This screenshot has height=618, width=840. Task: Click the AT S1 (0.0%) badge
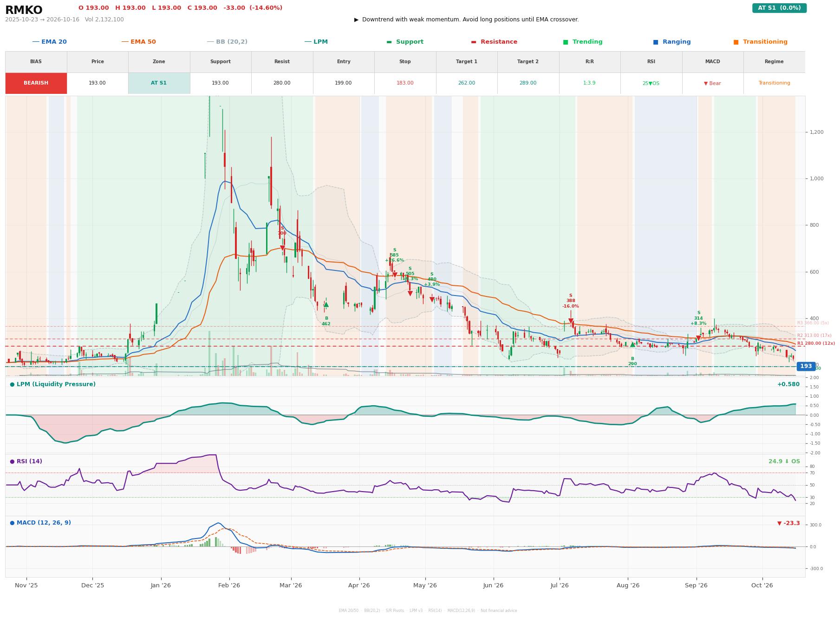coord(779,8)
